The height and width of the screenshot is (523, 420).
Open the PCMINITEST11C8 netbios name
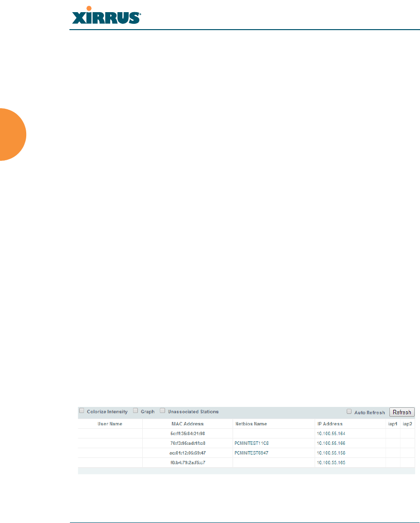coord(252,443)
